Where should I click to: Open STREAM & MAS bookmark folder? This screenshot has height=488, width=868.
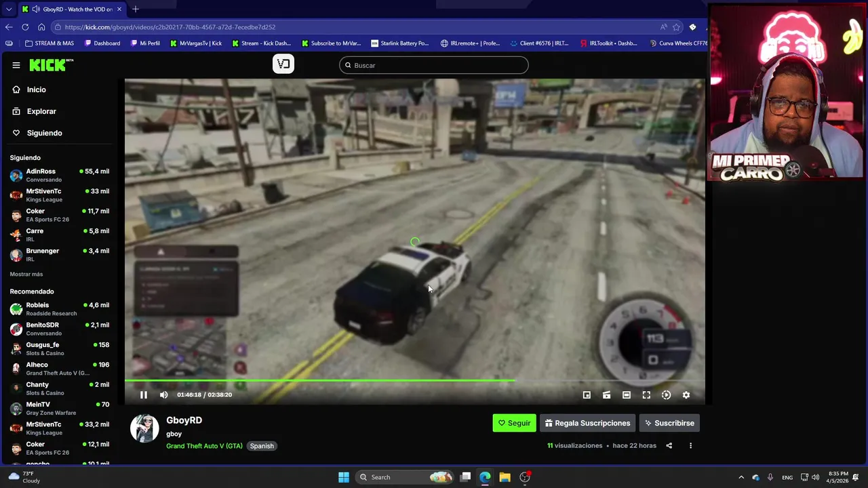coord(50,43)
